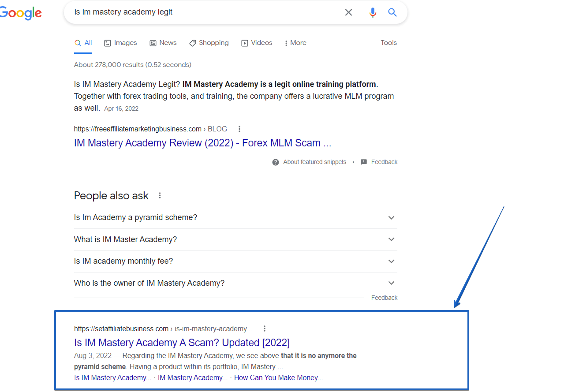
Task: Open options dots beside People also ask
Action: point(160,195)
